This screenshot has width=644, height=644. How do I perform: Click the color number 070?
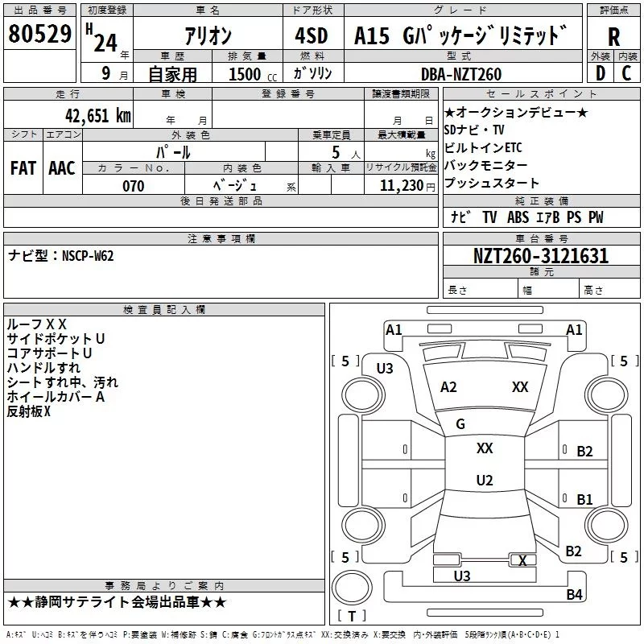[133, 186]
